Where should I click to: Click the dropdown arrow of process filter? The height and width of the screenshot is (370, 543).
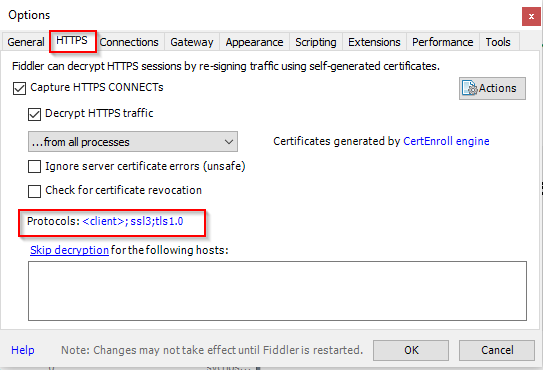(229, 142)
